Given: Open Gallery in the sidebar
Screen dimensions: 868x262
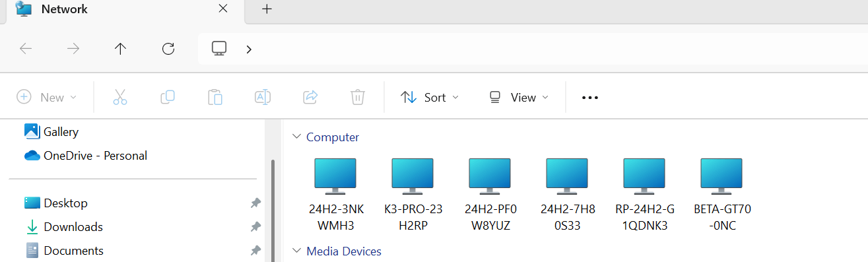Looking at the screenshot, I should click(51, 132).
